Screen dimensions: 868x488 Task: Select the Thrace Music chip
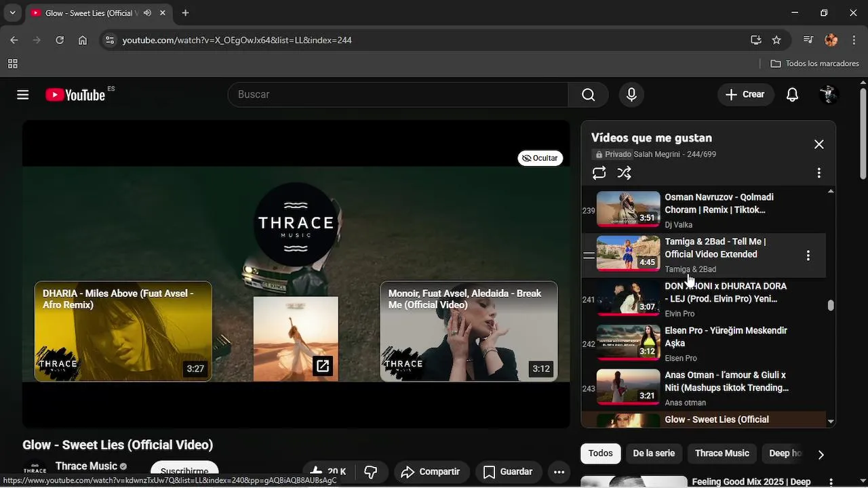722,453
